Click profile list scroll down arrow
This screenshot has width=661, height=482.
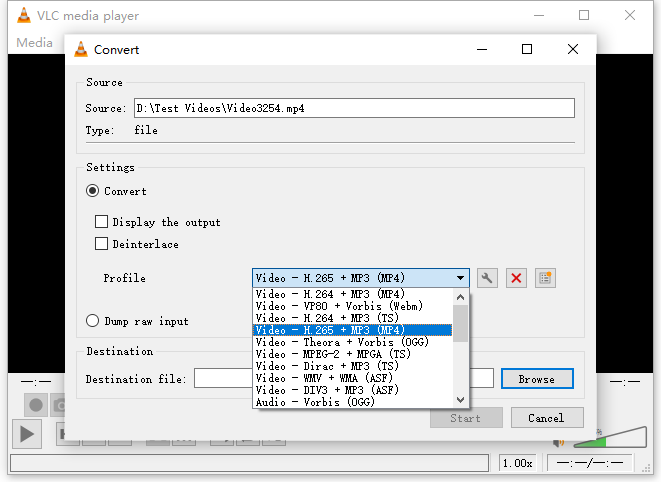click(x=460, y=400)
